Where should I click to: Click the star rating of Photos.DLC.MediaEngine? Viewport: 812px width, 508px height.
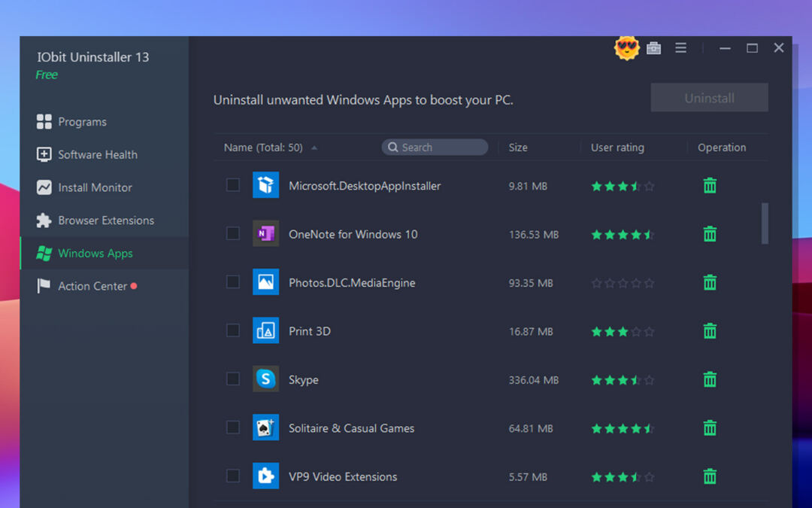pyautogui.click(x=623, y=283)
